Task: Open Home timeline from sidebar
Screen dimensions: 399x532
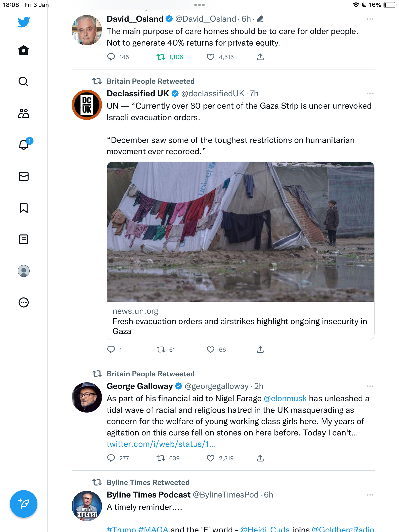Action: point(24,50)
